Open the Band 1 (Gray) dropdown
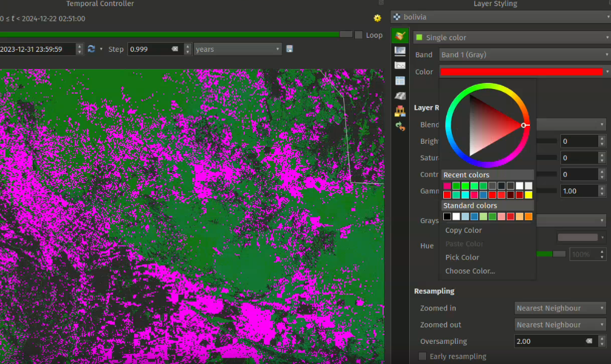The image size is (611, 364). [524, 55]
